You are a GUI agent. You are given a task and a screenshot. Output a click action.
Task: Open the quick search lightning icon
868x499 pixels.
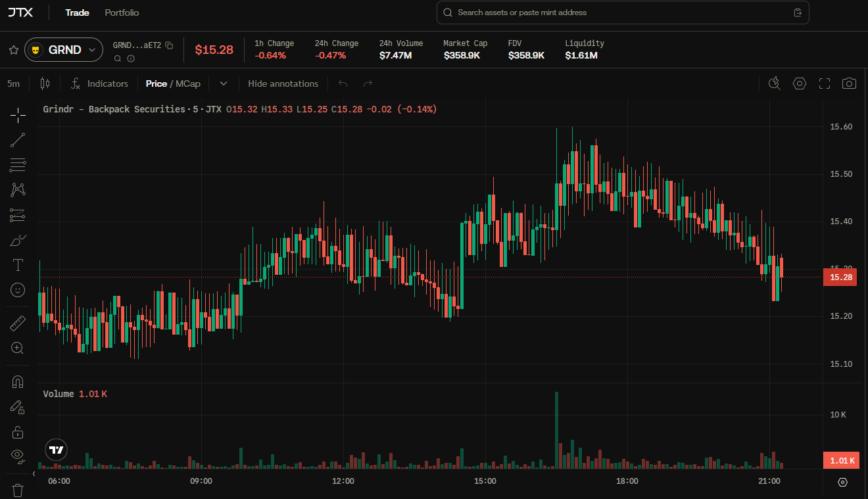775,83
